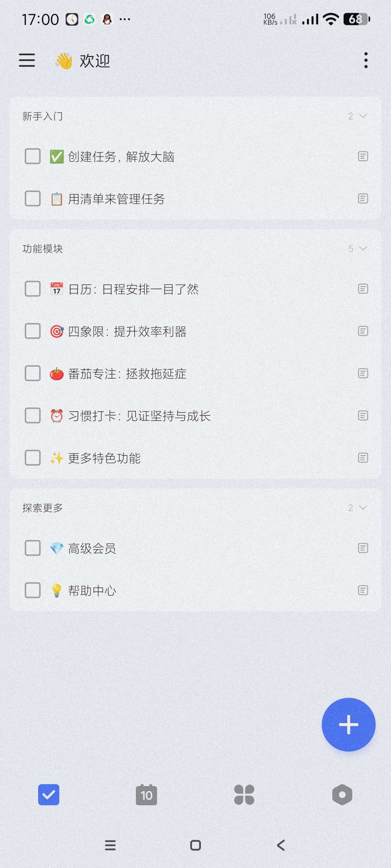Open the hamburger side menu
Image resolution: width=391 pixels, height=868 pixels.
coord(27,60)
